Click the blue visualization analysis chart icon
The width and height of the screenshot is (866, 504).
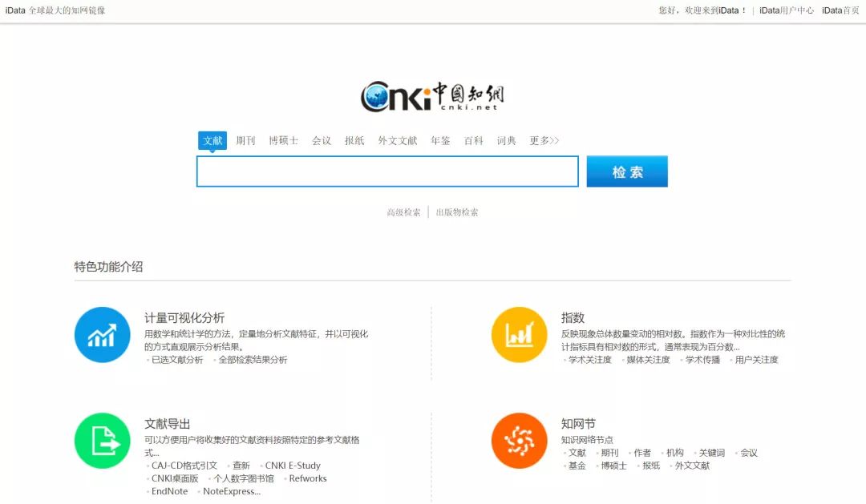click(102, 335)
